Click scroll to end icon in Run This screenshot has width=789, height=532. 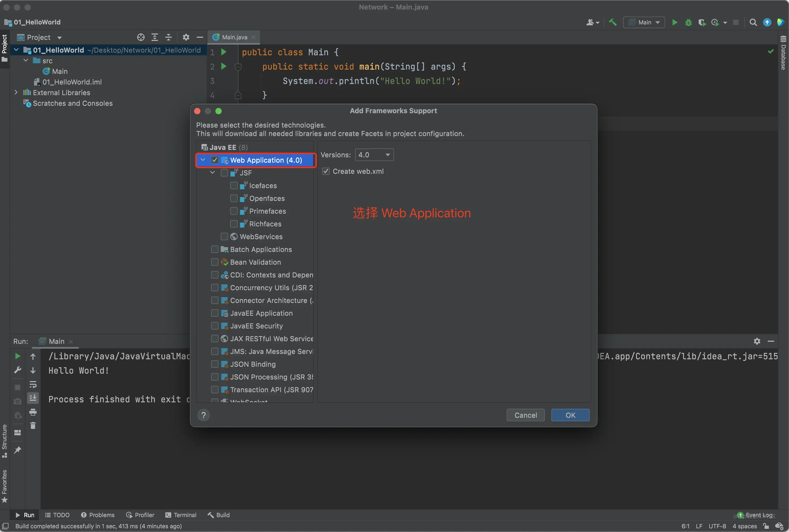click(33, 398)
